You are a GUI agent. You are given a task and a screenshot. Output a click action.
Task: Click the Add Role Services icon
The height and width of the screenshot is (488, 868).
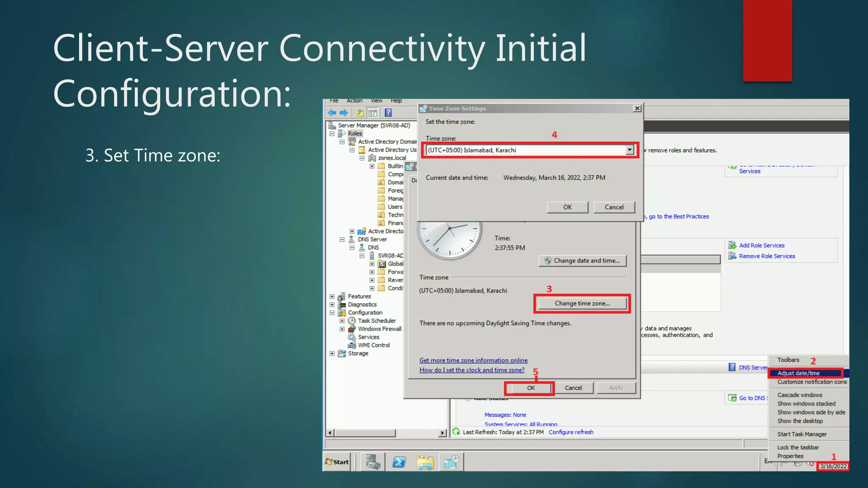[x=732, y=245]
